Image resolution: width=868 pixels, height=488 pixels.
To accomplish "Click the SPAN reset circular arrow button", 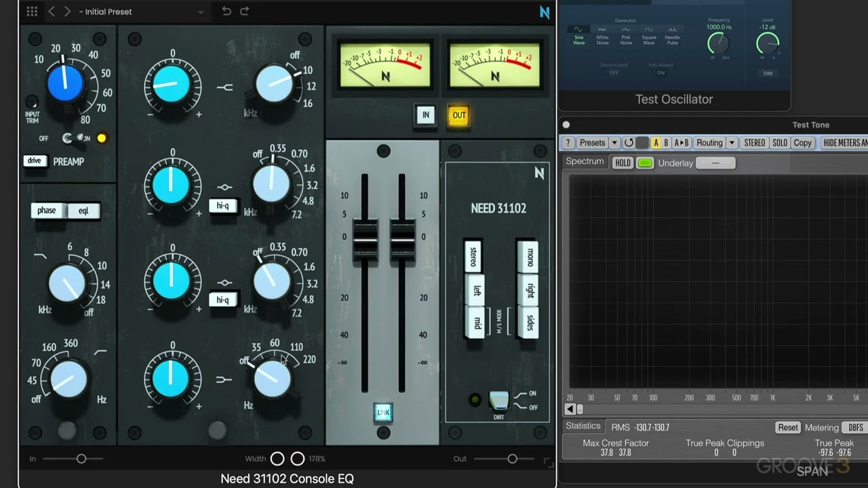I will pos(629,143).
